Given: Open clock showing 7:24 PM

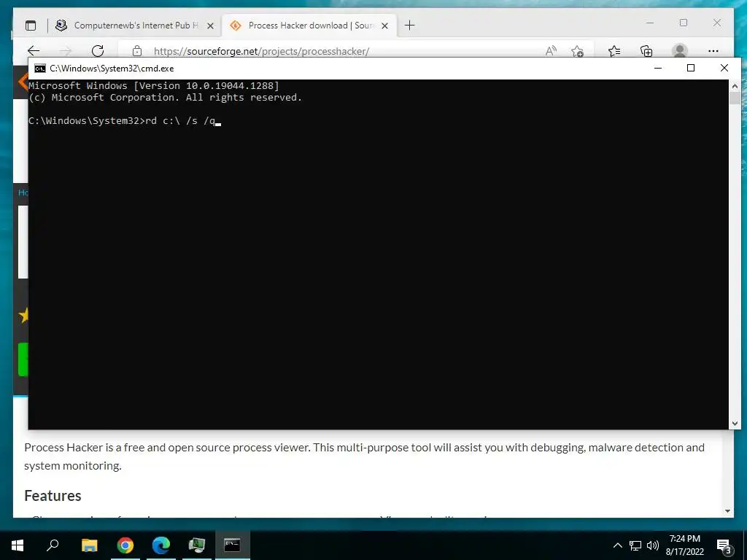Looking at the screenshot, I should (684, 545).
